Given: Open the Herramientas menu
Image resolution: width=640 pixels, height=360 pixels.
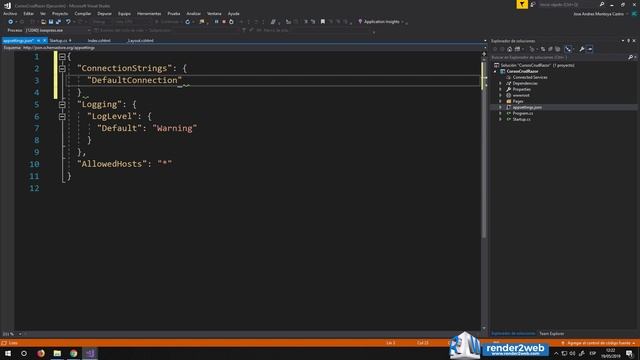Looking at the screenshot, I should coord(149,13).
